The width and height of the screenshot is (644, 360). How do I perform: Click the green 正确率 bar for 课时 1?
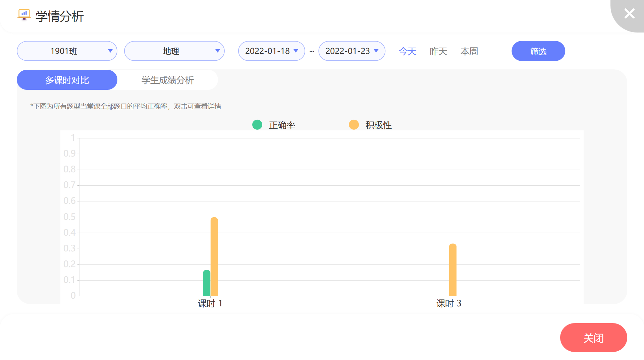pyautogui.click(x=207, y=283)
